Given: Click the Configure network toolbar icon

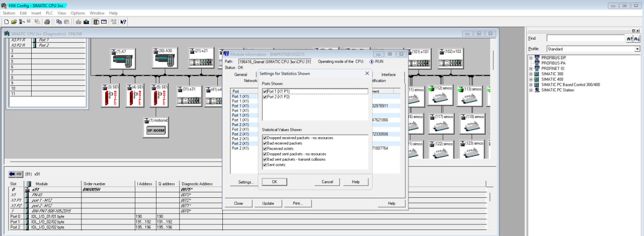Looking at the screenshot, I should pyautogui.click(x=114, y=22).
